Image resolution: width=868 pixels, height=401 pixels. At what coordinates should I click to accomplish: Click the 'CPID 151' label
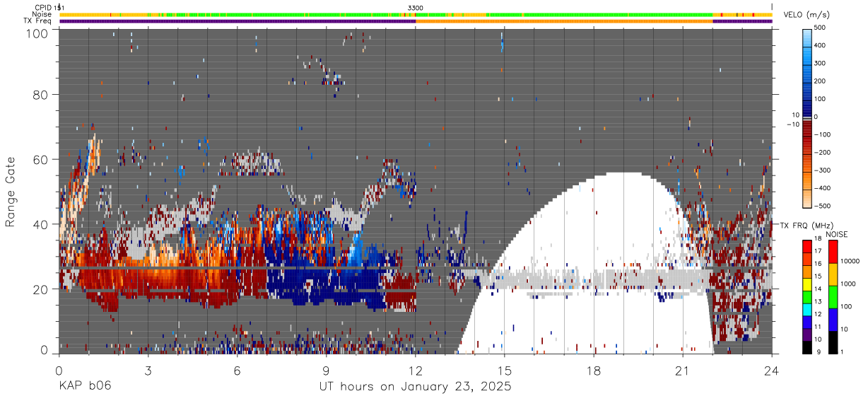point(49,8)
